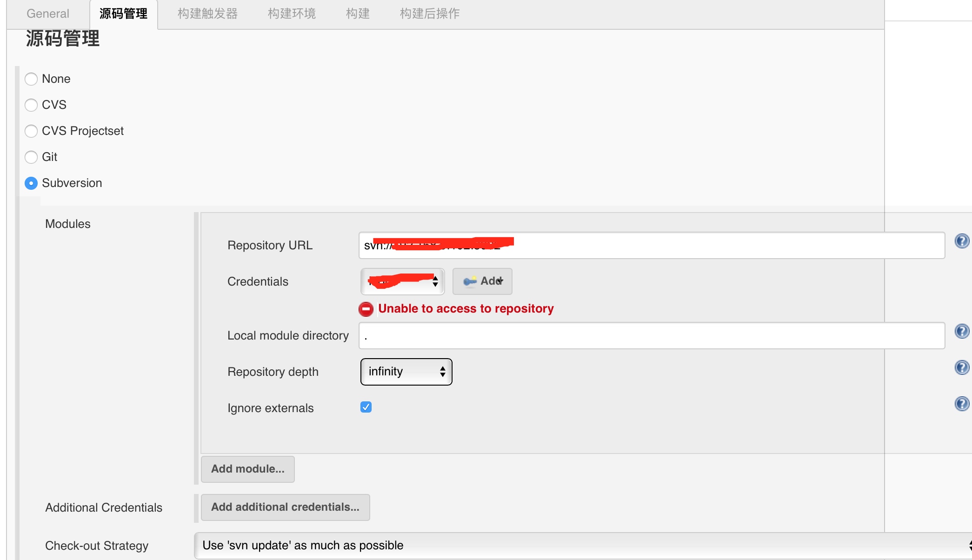Select the CVS Projectset radio option
Viewport: 972px width, 560px height.
31,131
